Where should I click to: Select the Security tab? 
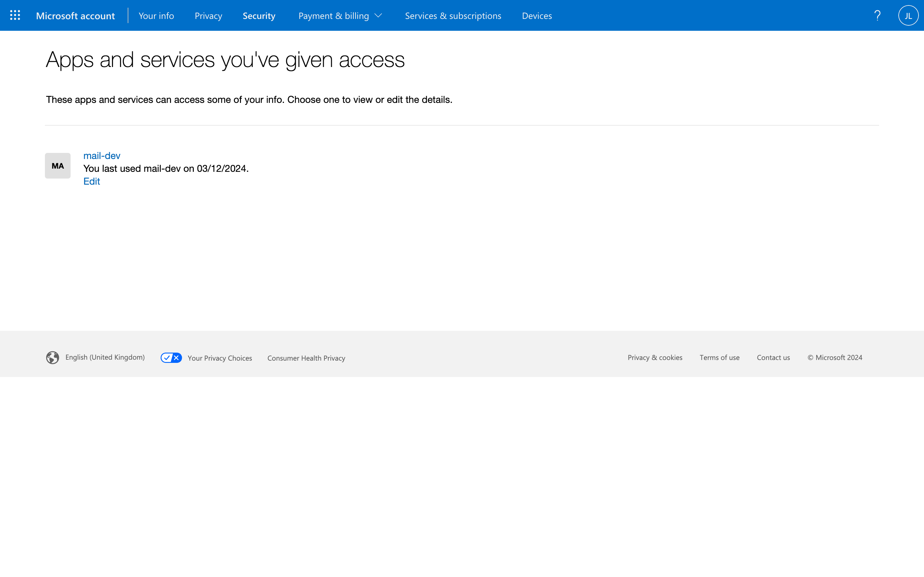point(259,16)
